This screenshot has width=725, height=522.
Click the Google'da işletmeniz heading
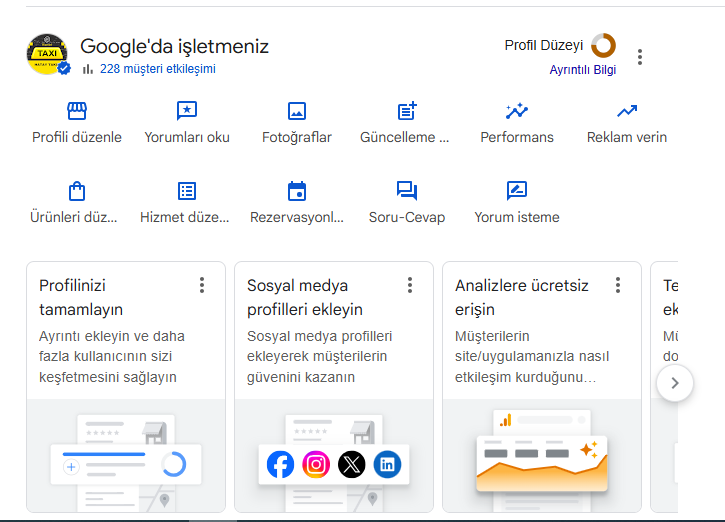point(174,46)
